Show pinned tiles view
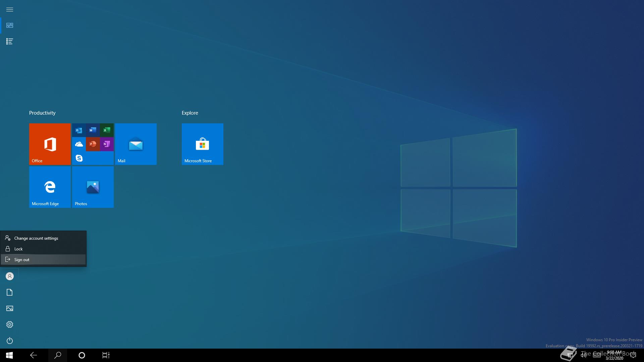This screenshot has width=644, height=362. pos(9,25)
